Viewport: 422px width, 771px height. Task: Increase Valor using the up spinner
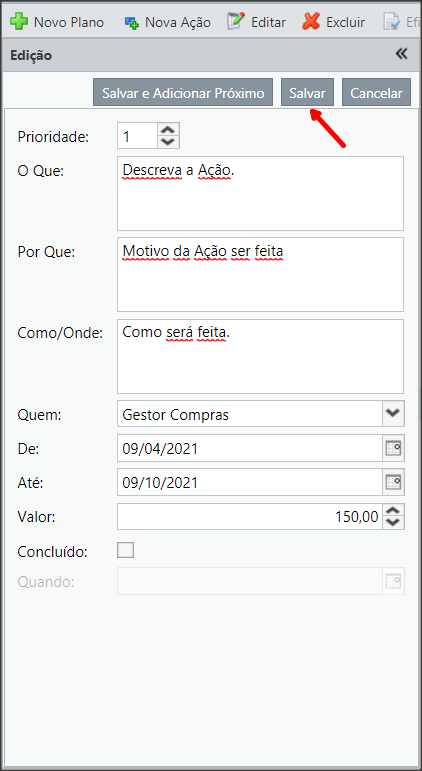click(x=393, y=510)
